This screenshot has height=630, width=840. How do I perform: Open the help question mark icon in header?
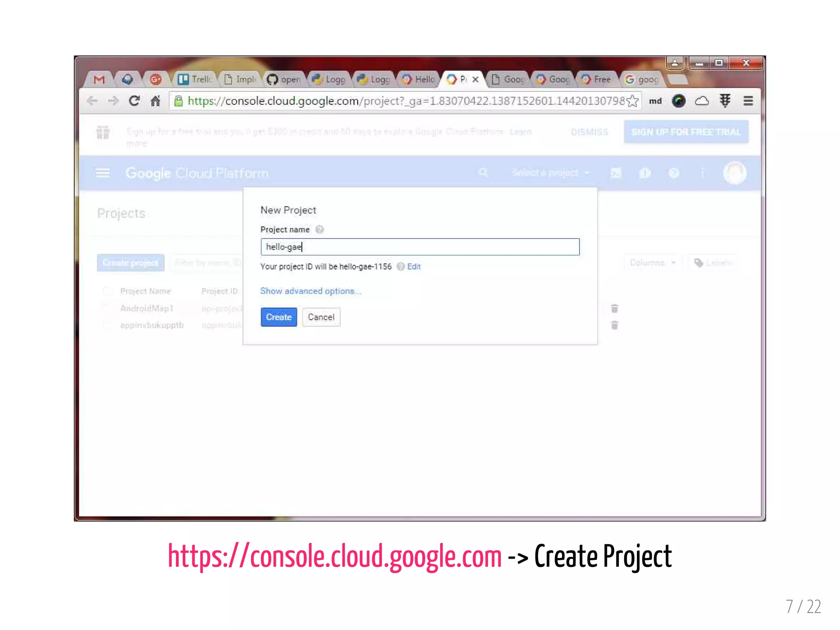(x=674, y=173)
